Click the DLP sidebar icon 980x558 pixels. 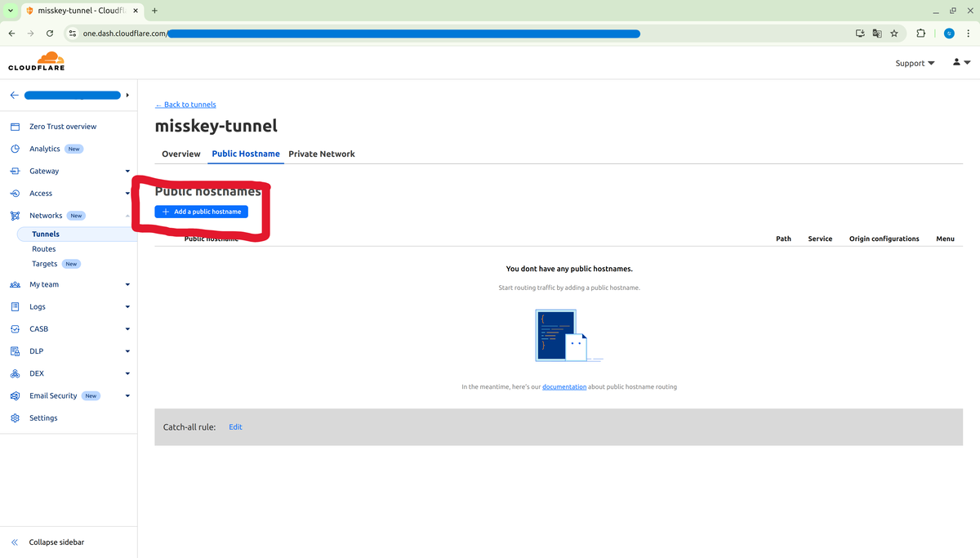(x=15, y=351)
